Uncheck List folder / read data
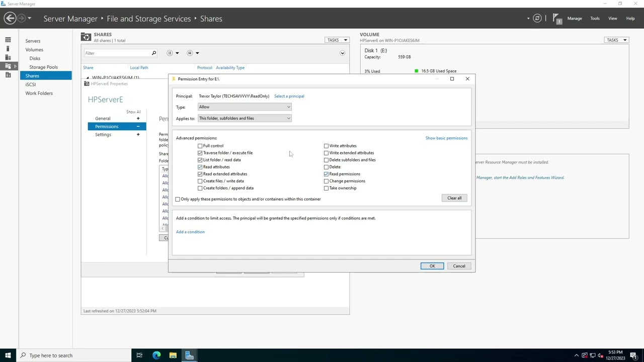 [200, 160]
